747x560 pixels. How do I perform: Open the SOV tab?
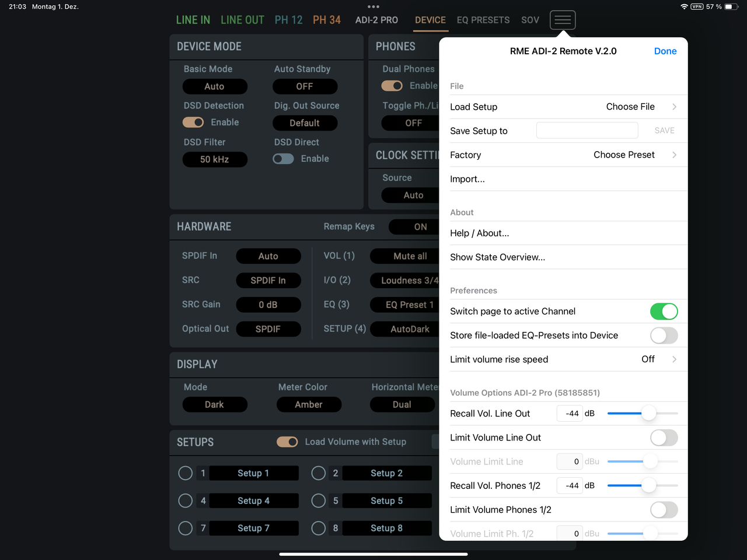tap(530, 20)
